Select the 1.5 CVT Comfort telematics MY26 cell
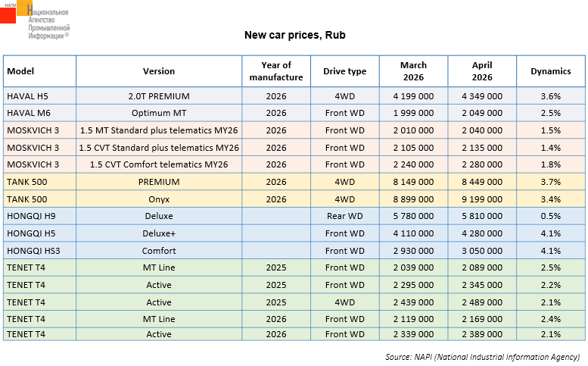 [x=159, y=164]
